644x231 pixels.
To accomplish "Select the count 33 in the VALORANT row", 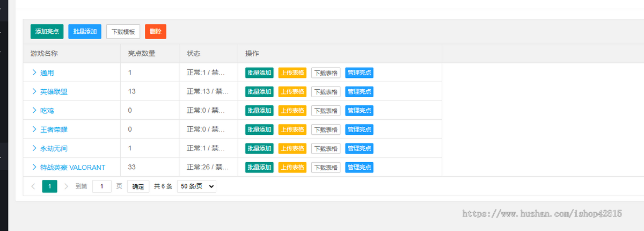I will 132,167.
